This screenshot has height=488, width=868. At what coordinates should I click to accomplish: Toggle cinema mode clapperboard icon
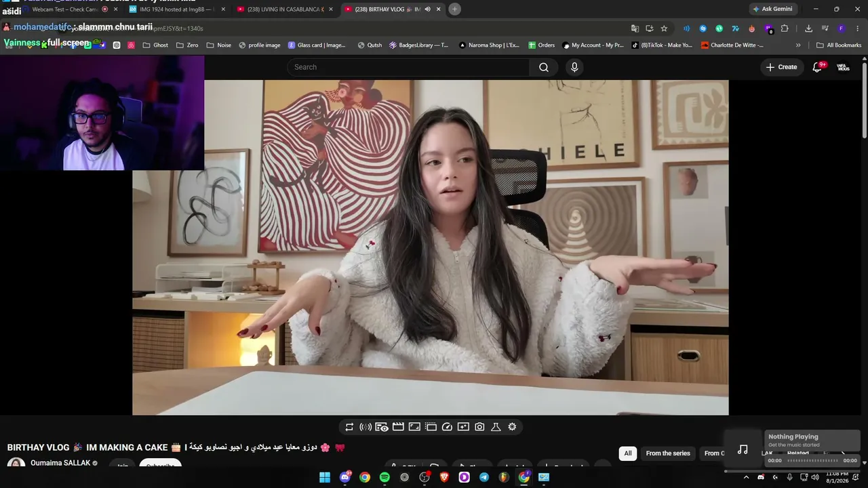tap(398, 427)
